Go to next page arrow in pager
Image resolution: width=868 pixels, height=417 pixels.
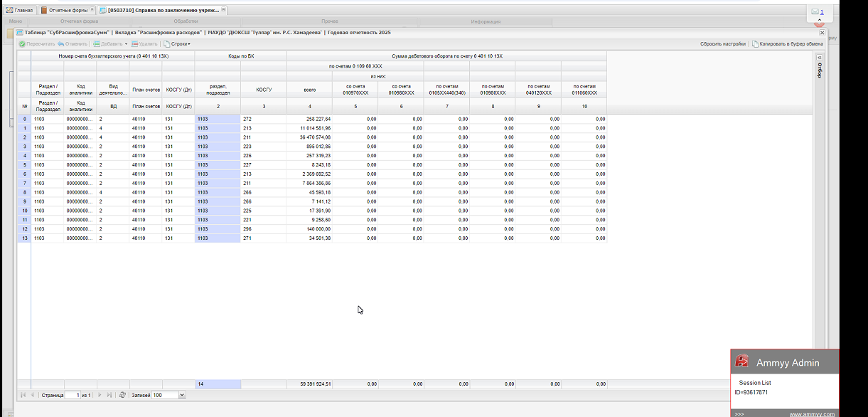coord(100,395)
